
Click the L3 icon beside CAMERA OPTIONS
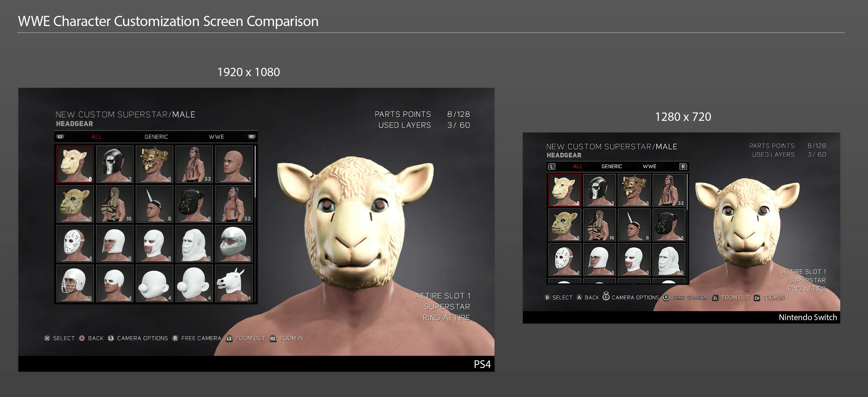click(111, 338)
